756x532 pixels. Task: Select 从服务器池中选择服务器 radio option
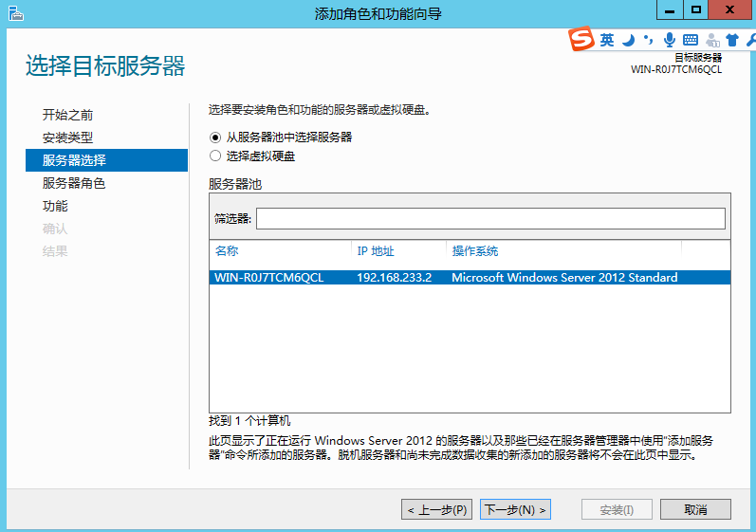click(215, 138)
